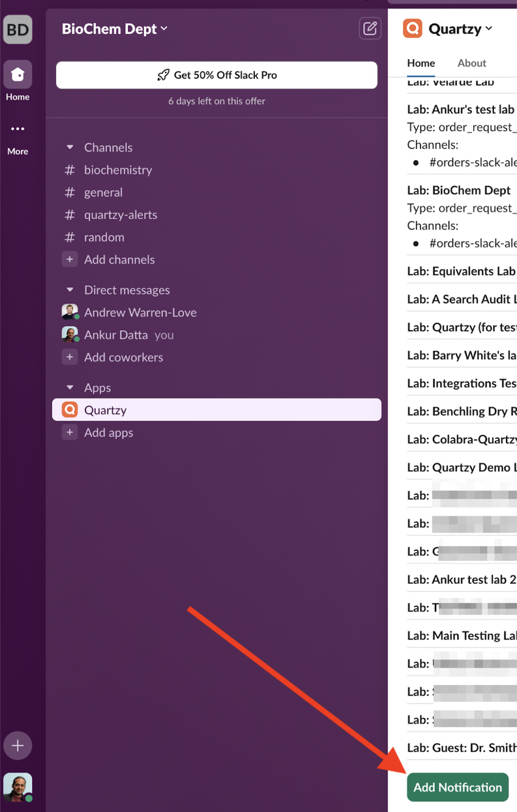The image size is (517, 812).
Task: Click the Direct messages section heading
Action: click(x=127, y=290)
